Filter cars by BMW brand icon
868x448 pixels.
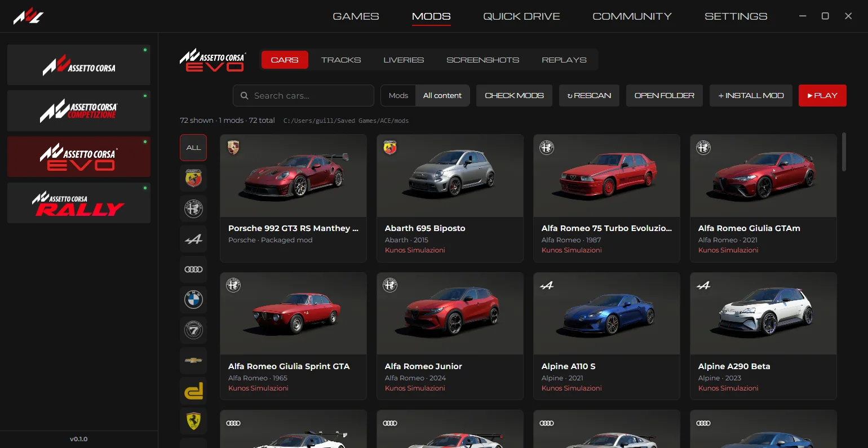tap(193, 300)
